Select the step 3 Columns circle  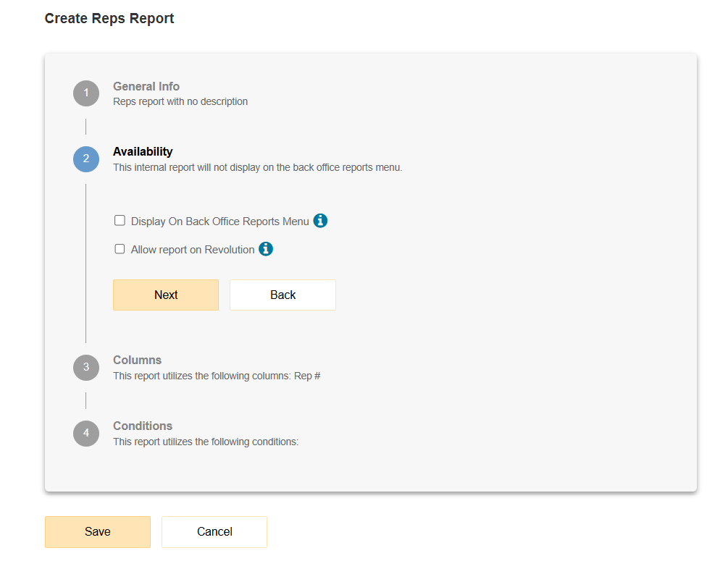[x=85, y=367]
